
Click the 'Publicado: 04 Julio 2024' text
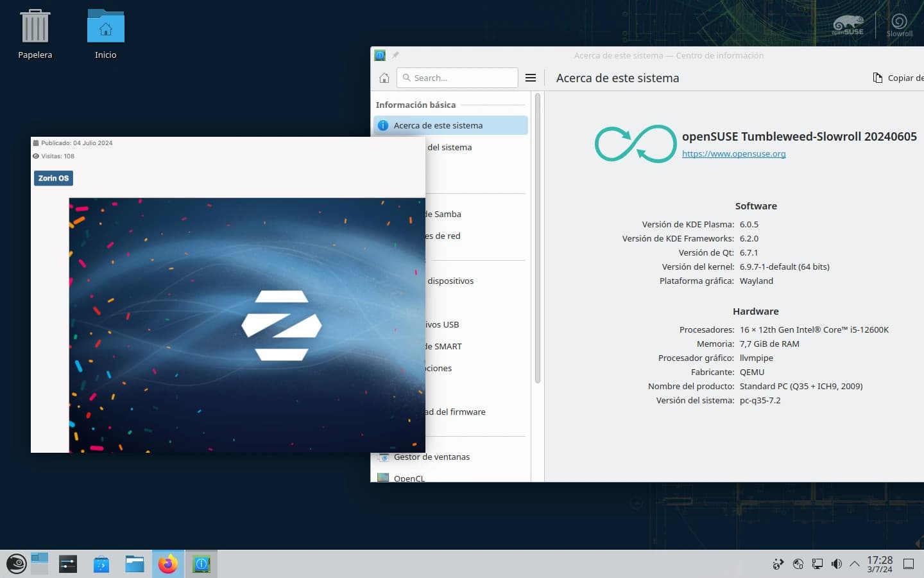point(76,143)
